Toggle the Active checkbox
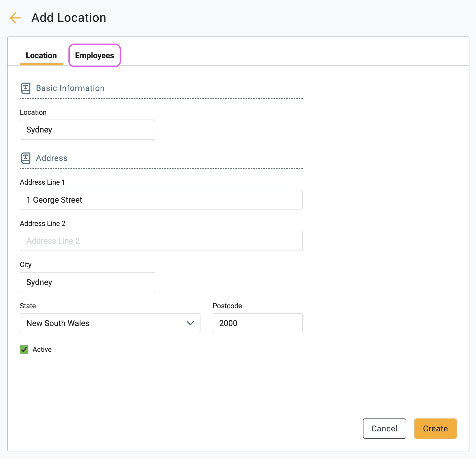 pyautogui.click(x=24, y=350)
